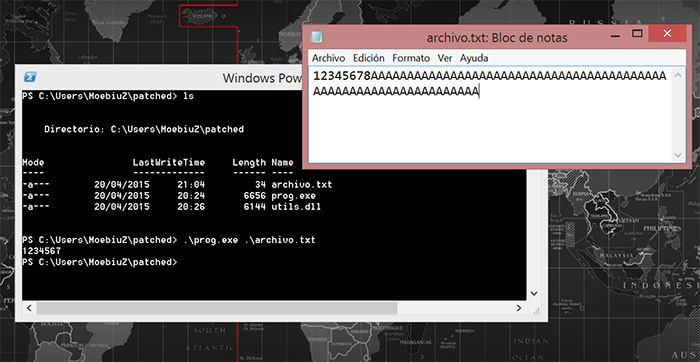Click the PowerShell vertical scrollbar down arrow
Image resolution: width=700 pixels, height=362 pixels.
tap(533, 293)
